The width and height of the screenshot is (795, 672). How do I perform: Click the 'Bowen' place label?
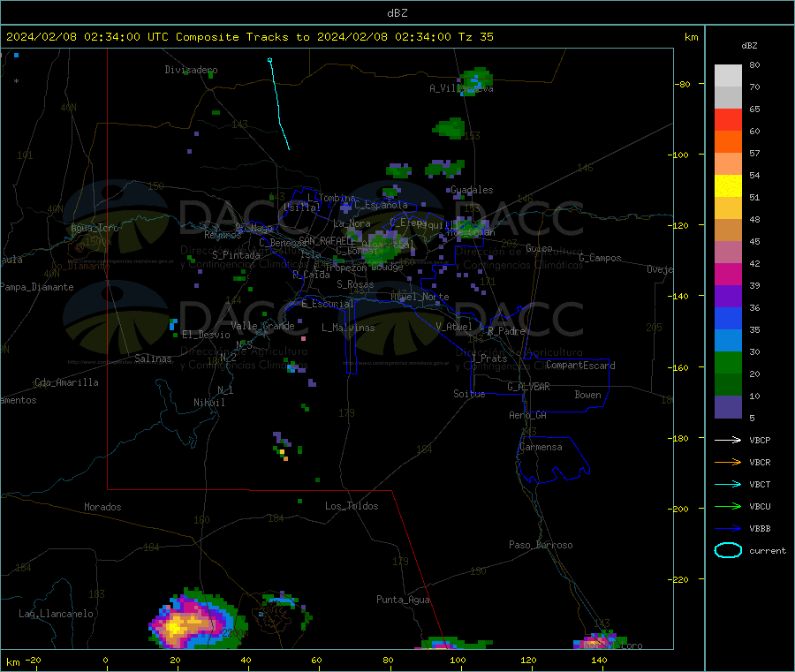coord(587,395)
